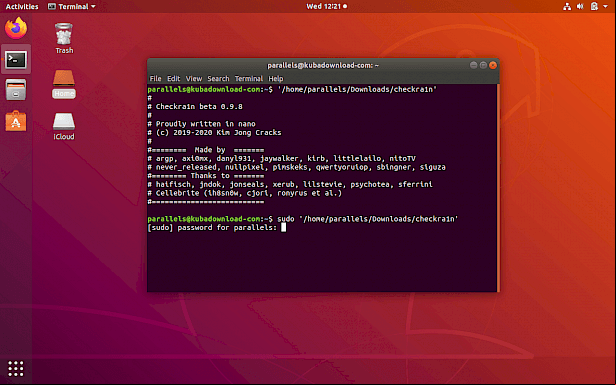Click the 'Thanks to' header line

coord(206,176)
